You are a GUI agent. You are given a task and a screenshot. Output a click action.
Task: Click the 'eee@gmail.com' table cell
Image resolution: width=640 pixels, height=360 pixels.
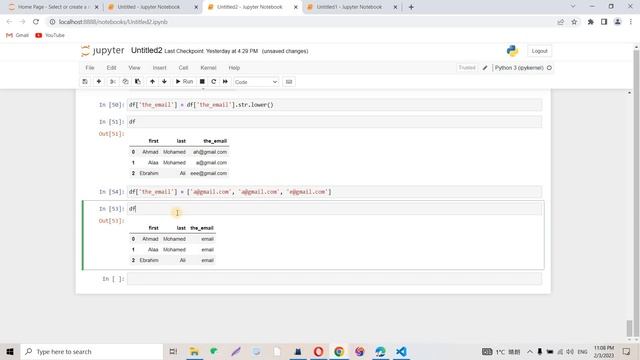coord(209,173)
